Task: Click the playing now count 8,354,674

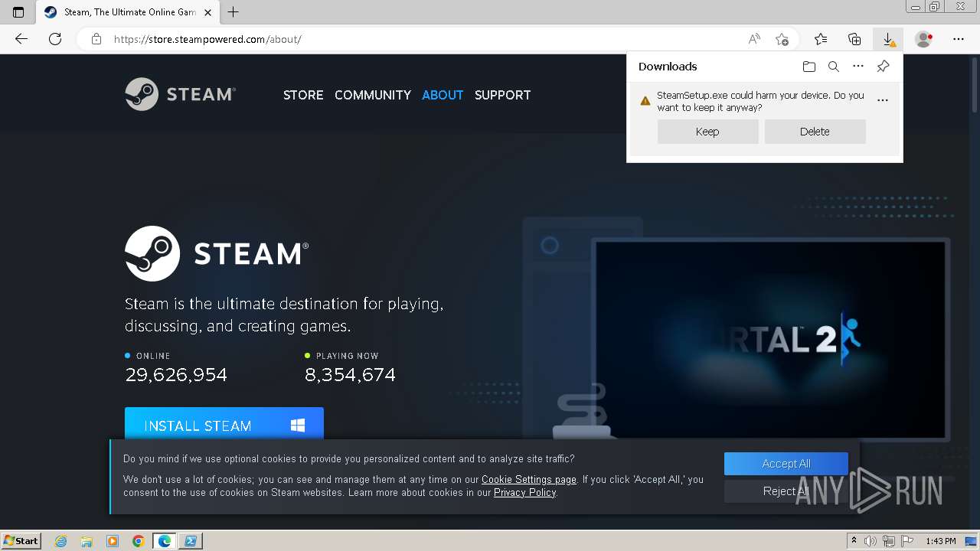Action: (x=350, y=375)
